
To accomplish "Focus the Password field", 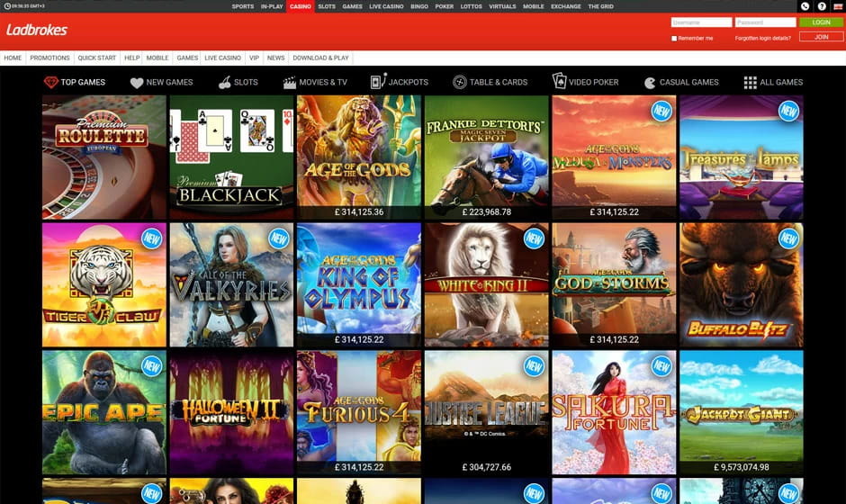I will coord(766,22).
